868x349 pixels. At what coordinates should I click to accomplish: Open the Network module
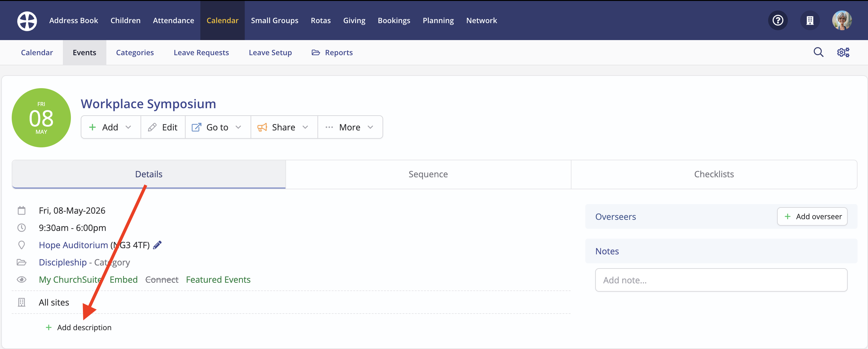click(481, 21)
